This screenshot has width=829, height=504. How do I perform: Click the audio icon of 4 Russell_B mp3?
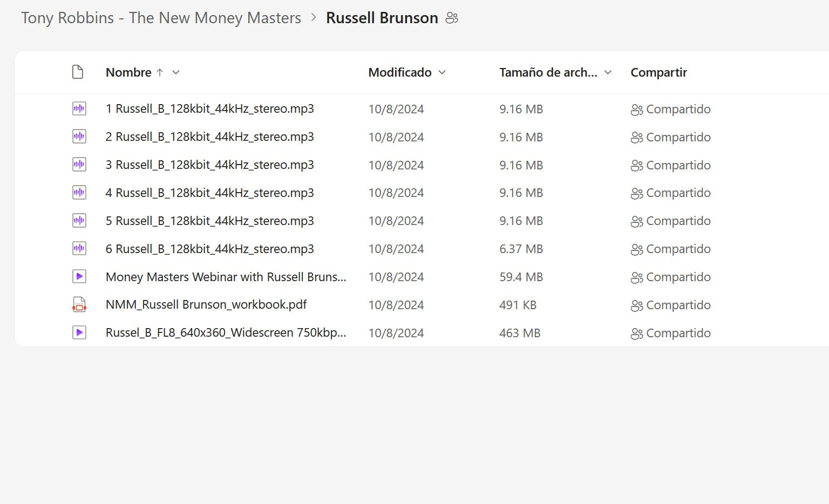[79, 193]
